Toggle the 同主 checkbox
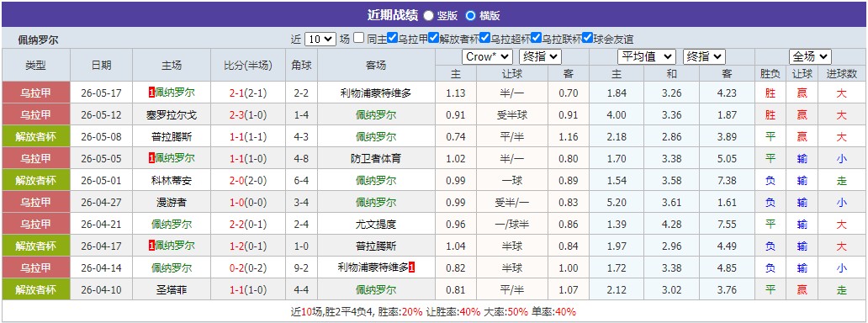Image resolution: width=868 pixels, height=323 pixels. (358, 38)
